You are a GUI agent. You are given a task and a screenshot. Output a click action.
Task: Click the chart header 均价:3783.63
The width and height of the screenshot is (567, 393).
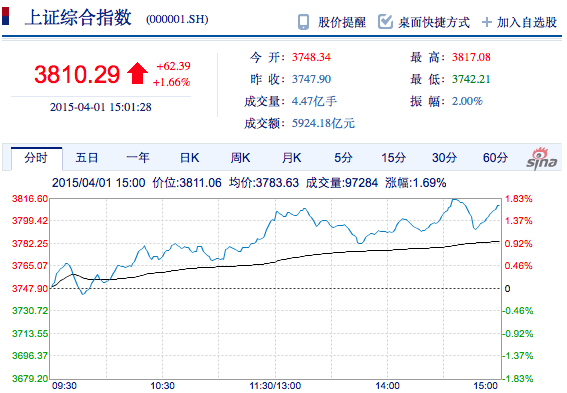click(264, 183)
